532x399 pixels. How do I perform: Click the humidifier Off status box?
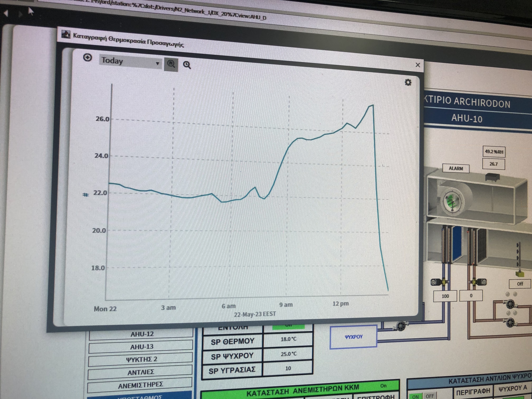tap(520, 284)
